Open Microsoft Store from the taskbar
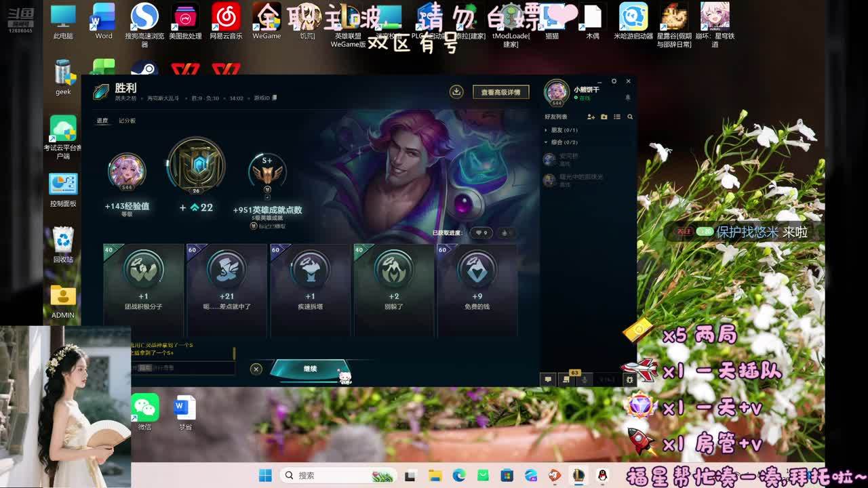Viewport: 868px width, 488px height. [x=507, y=475]
